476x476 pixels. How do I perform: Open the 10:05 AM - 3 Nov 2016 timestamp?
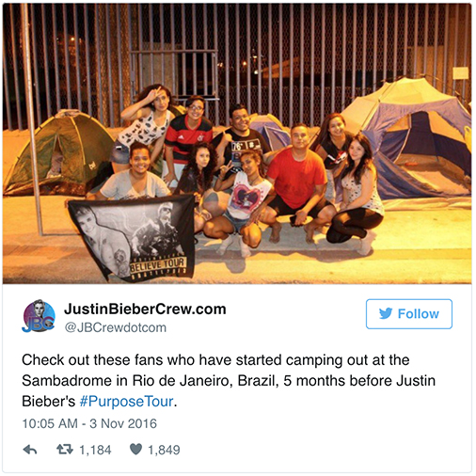pos(89,423)
